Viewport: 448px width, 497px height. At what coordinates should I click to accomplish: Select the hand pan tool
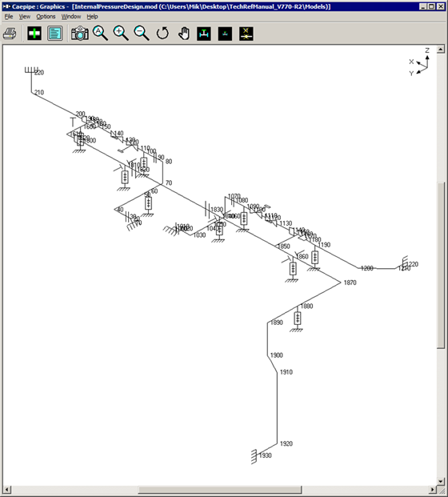[x=184, y=34]
